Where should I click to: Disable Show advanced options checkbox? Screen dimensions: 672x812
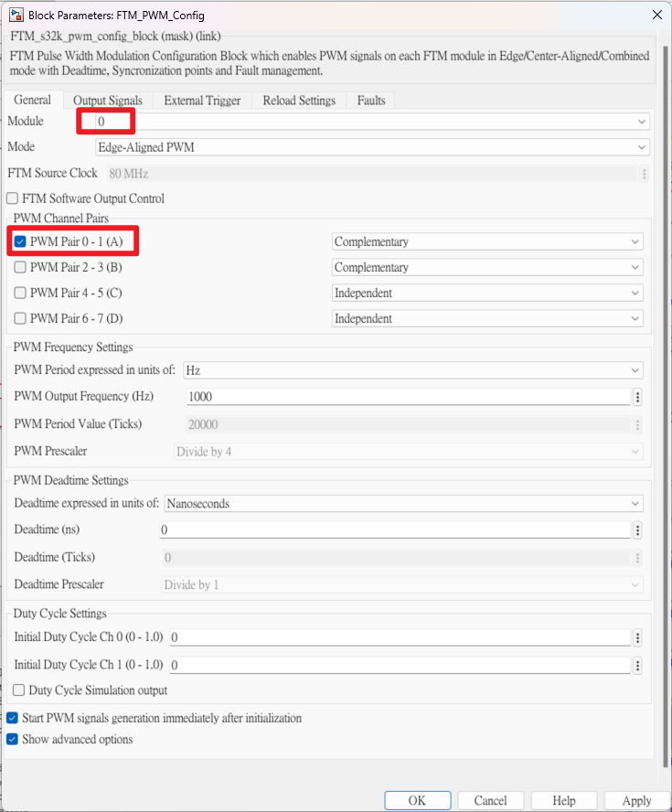13,739
